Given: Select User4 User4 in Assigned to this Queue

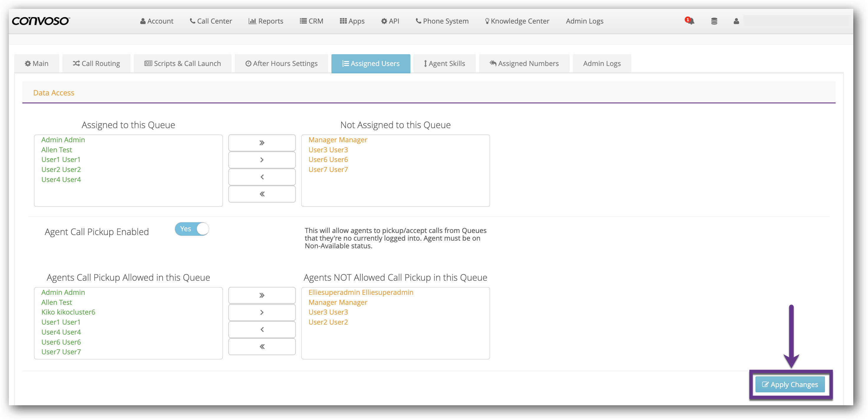Looking at the screenshot, I should pyautogui.click(x=61, y=180).
